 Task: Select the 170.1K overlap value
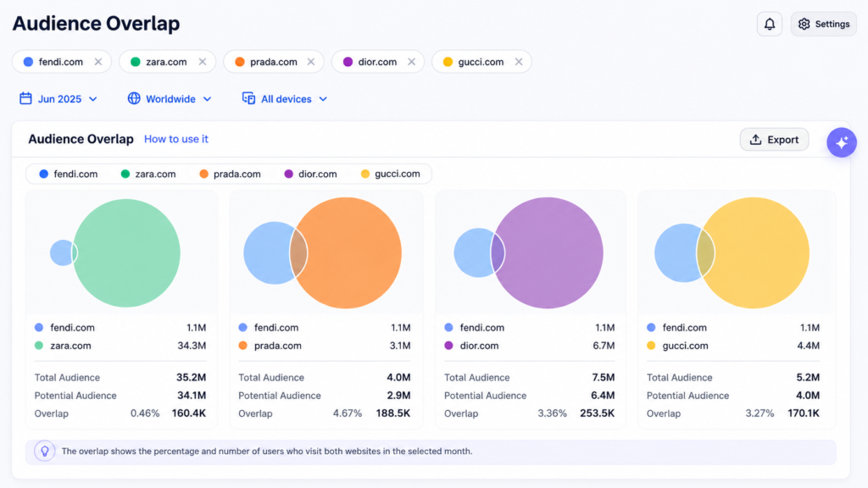tap(804, 413)
